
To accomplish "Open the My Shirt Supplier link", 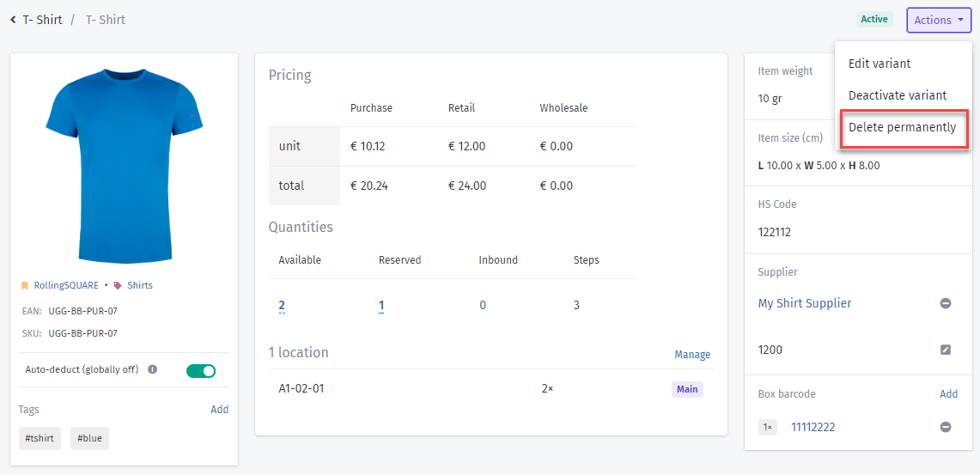I will [805, 303].
